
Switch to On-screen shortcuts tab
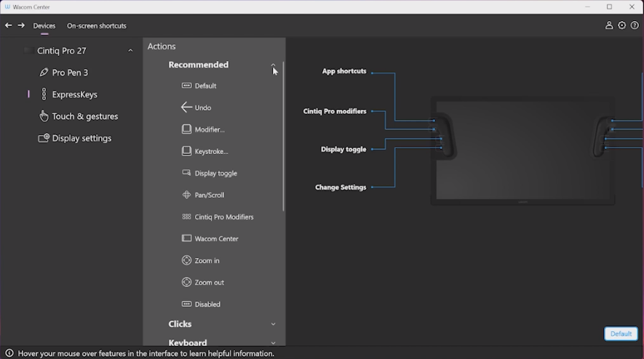click(97, 25)
